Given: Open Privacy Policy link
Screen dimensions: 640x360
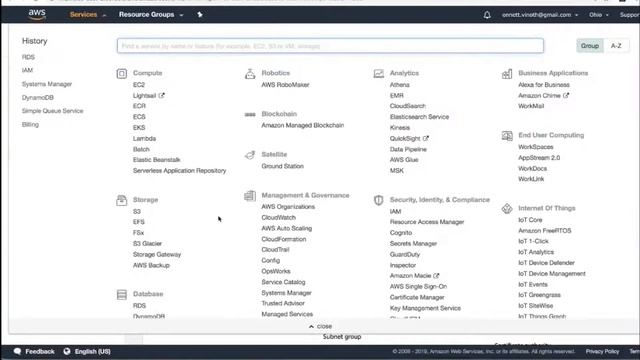Looking at the screenshot, I should click(x=602, y=351).
